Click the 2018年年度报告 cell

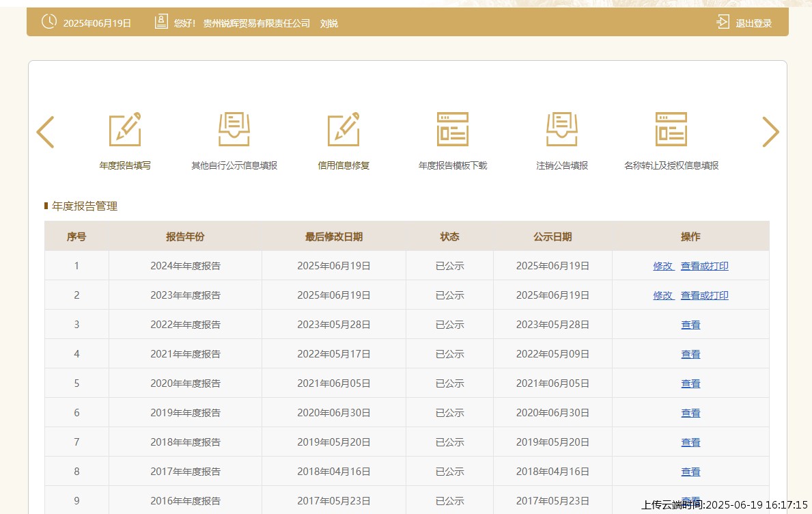[185, 442]
